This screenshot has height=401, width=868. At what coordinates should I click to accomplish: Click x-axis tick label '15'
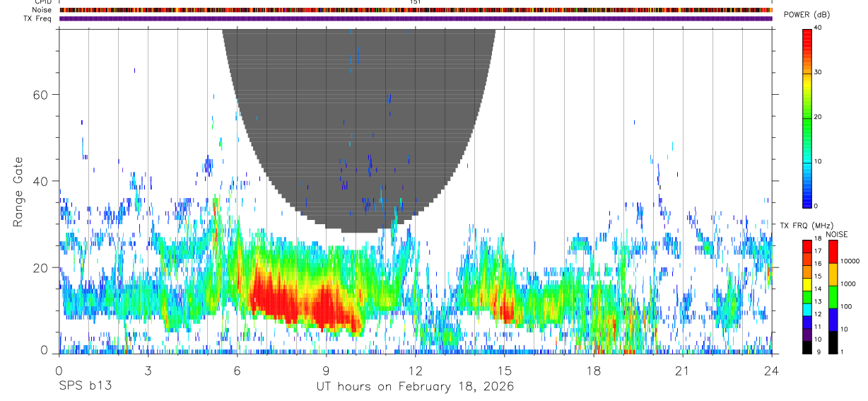point(505,370)
